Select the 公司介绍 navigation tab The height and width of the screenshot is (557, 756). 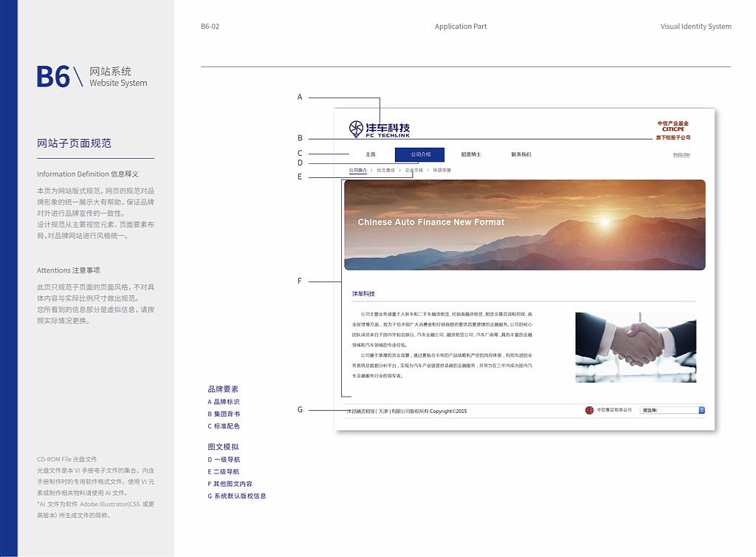pyautogui.click(x=419, y=152)
